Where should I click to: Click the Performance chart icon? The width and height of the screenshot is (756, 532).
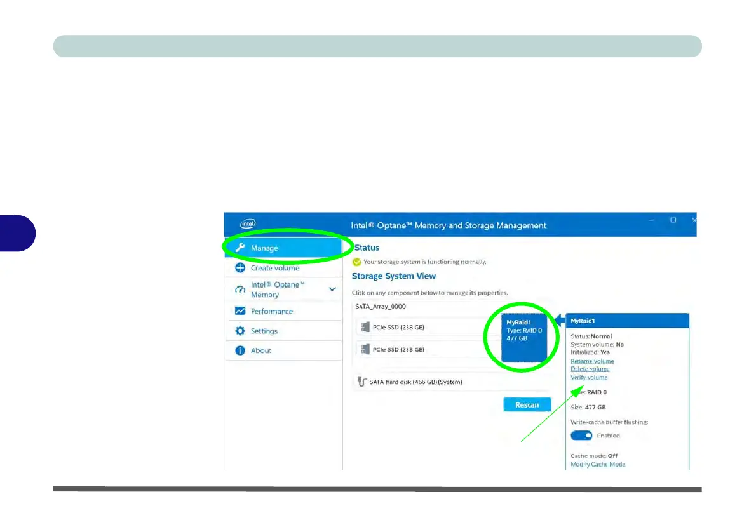(x=240, y=311)
